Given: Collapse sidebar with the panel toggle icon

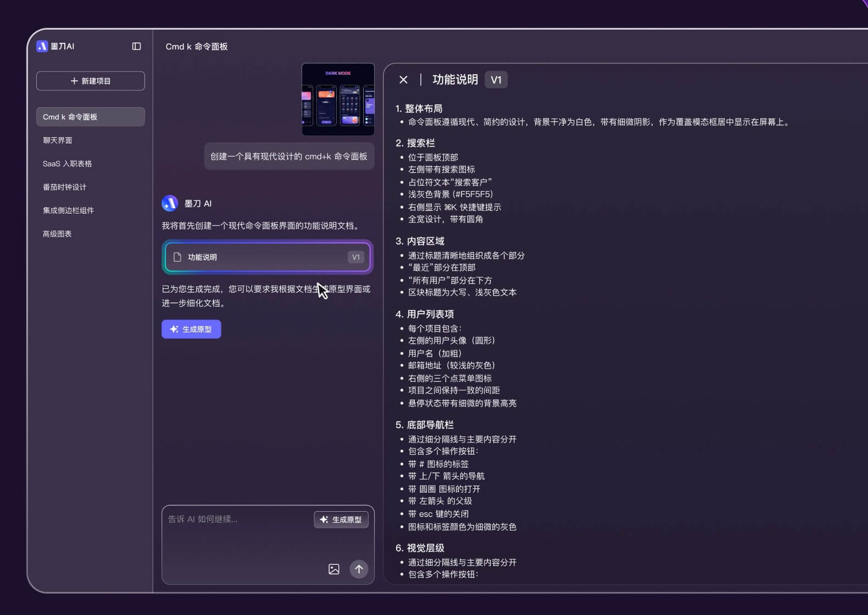Looking at the screenshot, I should tap(136, 46).
